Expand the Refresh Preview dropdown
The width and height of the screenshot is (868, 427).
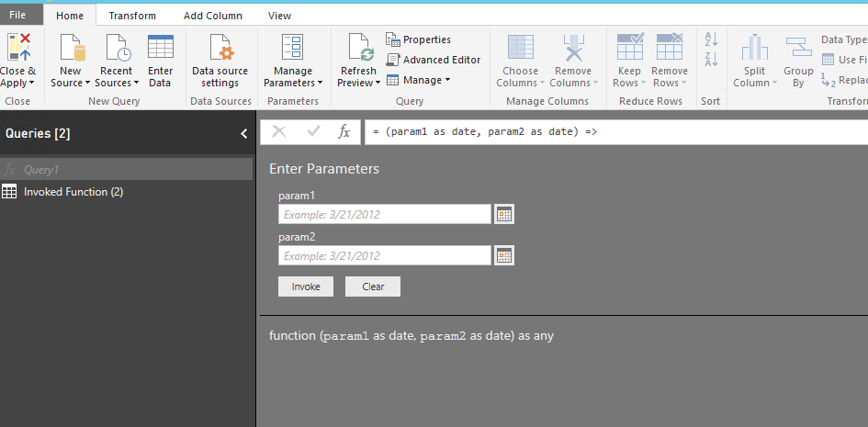click(378, 83)
